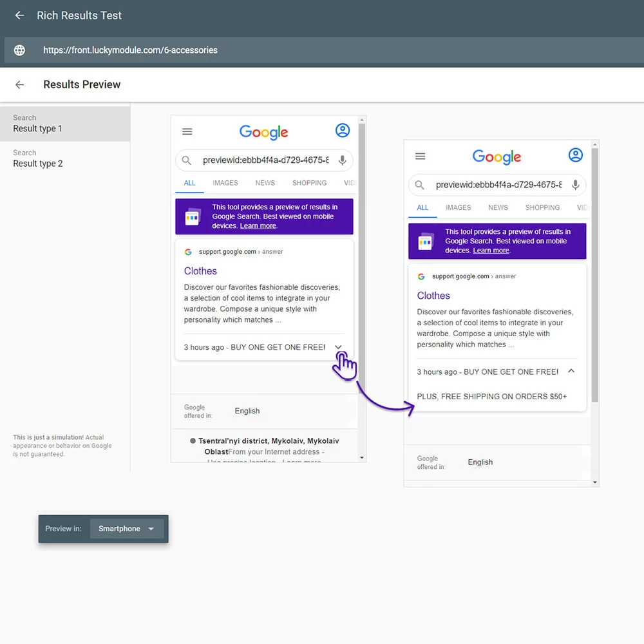Click the preview tool icon in left purple banner
644x644 pixels.
coord(192,217)
